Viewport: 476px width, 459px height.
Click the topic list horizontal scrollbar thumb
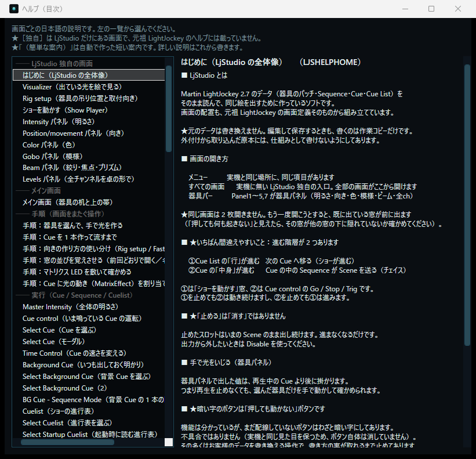pyautogui.click(x=67, y=442)
